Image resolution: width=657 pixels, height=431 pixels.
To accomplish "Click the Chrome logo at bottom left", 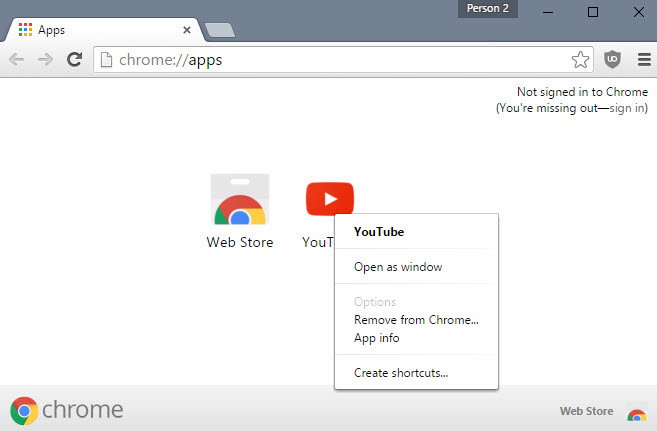I will click(x=24, y=410).
